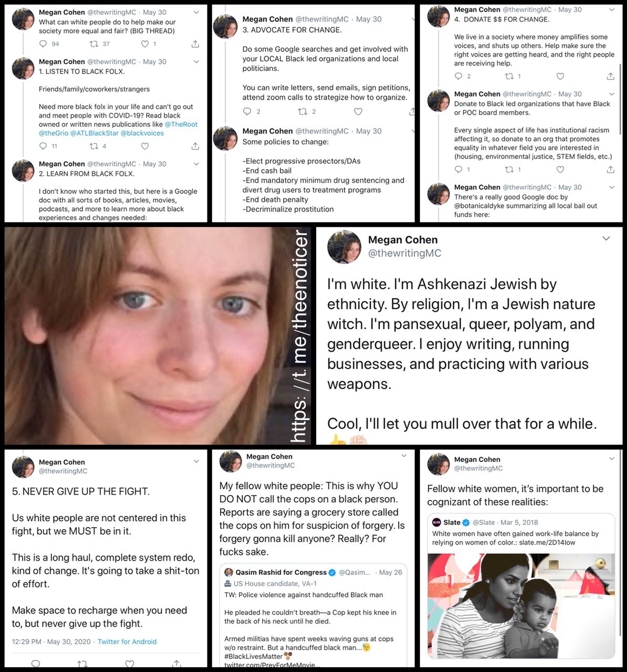
Task: Open chevron menu on Fellow white women tweet
Action: 612,459
